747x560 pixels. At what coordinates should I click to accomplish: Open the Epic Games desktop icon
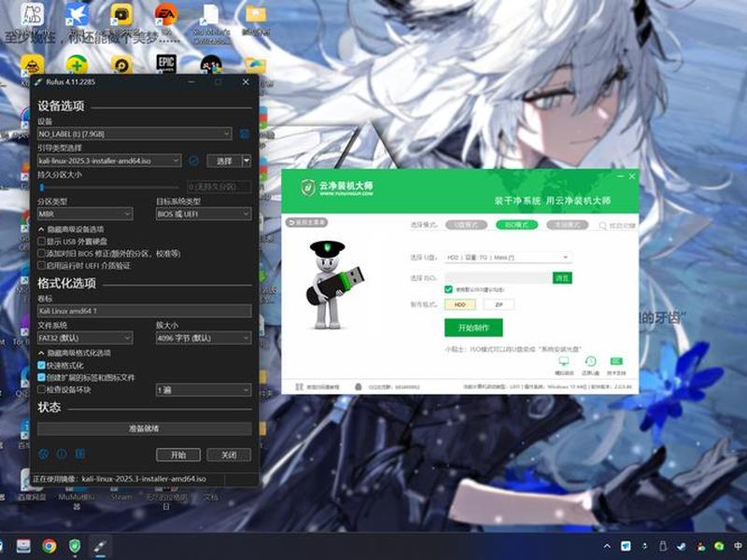[x=166, y=63]
